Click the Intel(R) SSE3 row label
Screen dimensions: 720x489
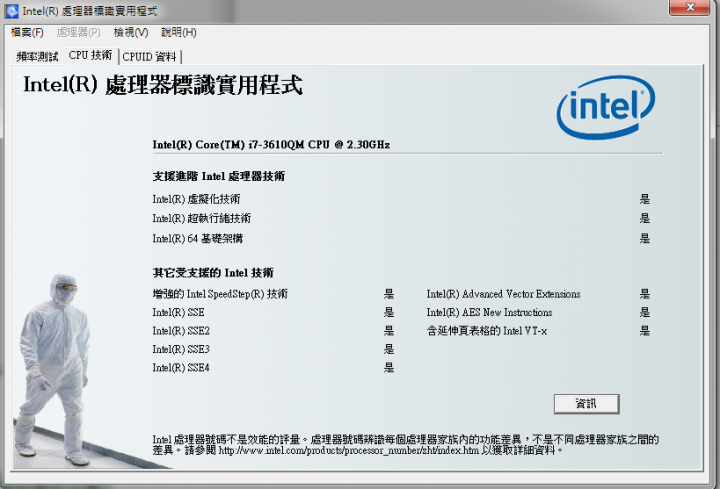[181, 349]
